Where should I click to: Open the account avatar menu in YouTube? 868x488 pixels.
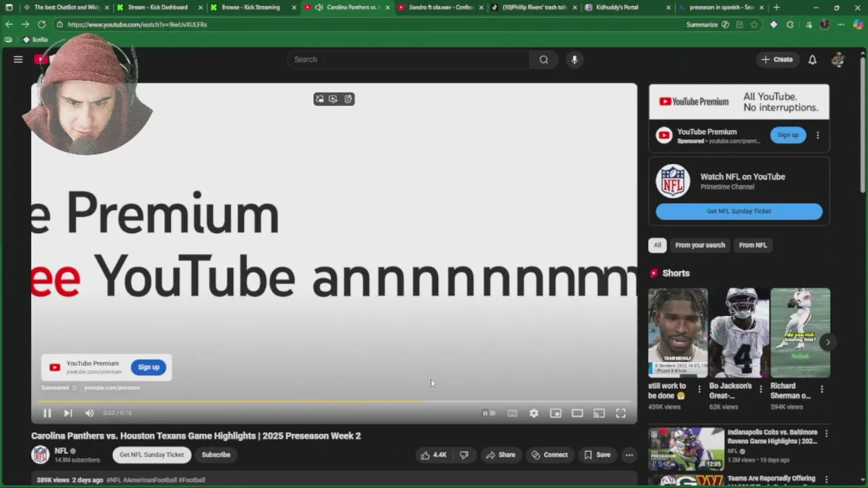(838, 60)
